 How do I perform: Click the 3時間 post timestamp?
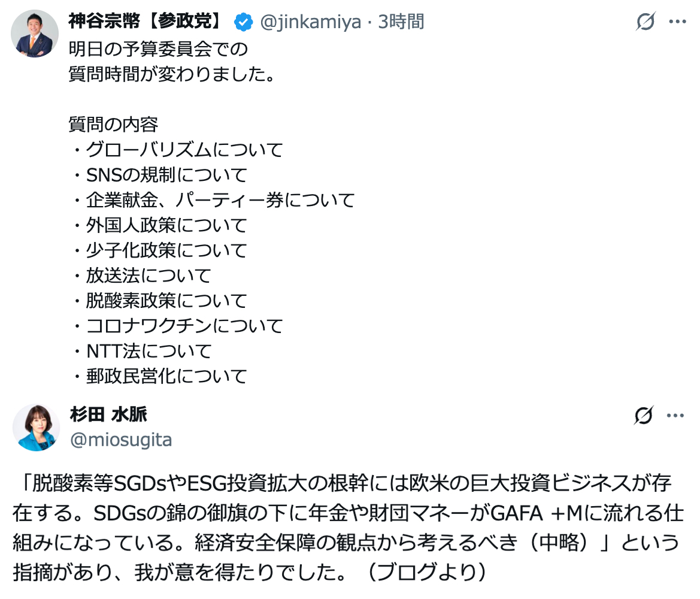pos(401,23)
